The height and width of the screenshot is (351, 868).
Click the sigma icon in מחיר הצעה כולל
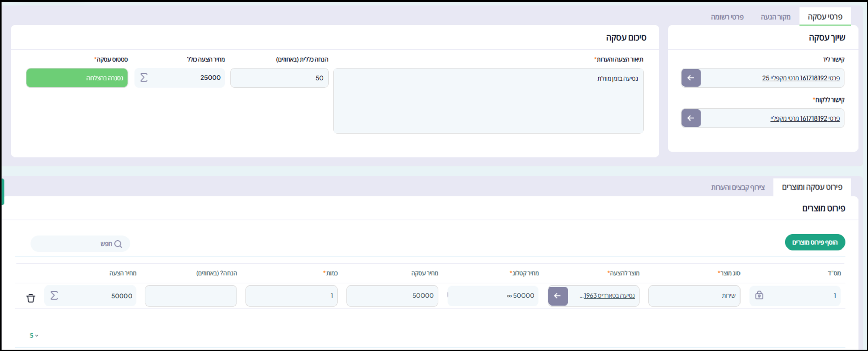click(x=144, y=78)
